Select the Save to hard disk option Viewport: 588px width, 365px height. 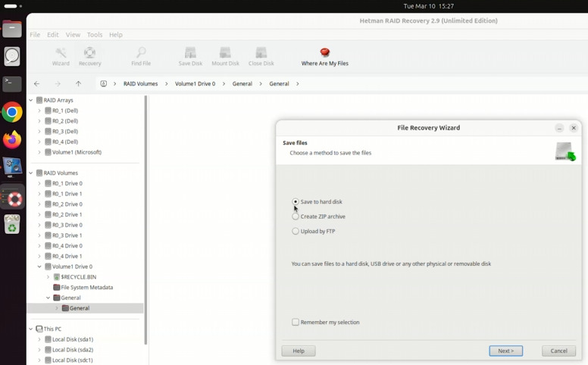pos(296,201)
